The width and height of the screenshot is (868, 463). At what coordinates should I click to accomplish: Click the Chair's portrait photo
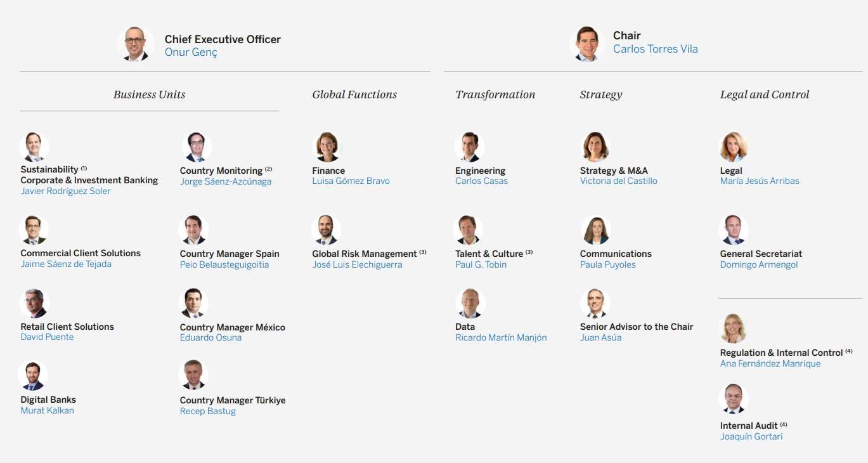tap(587, 44)
